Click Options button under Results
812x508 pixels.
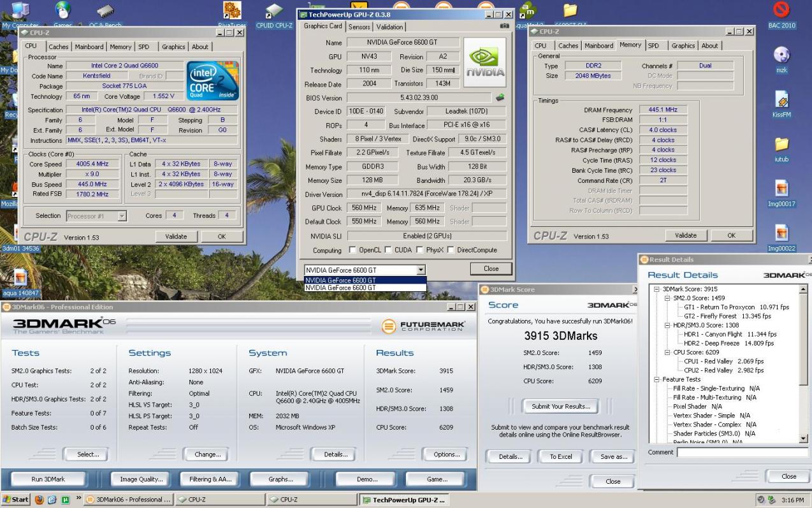pyautogui.click(x=446, y=454)
